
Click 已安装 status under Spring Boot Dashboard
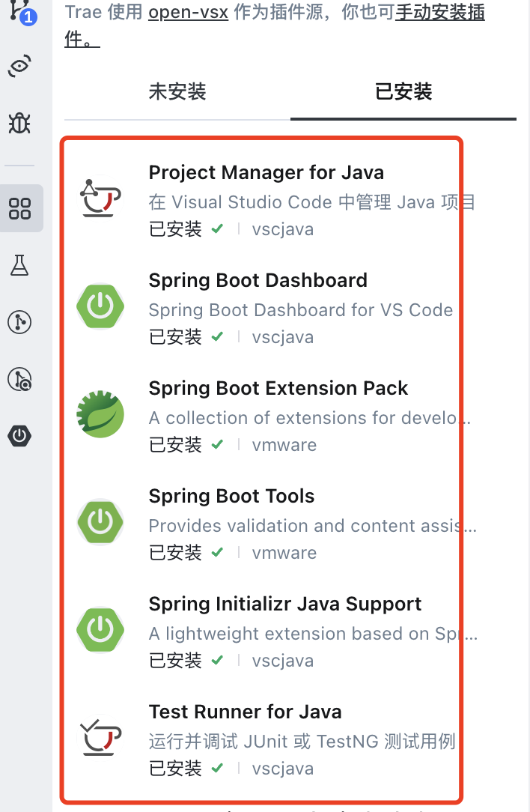pyautogui.click(x=175, y=336)
